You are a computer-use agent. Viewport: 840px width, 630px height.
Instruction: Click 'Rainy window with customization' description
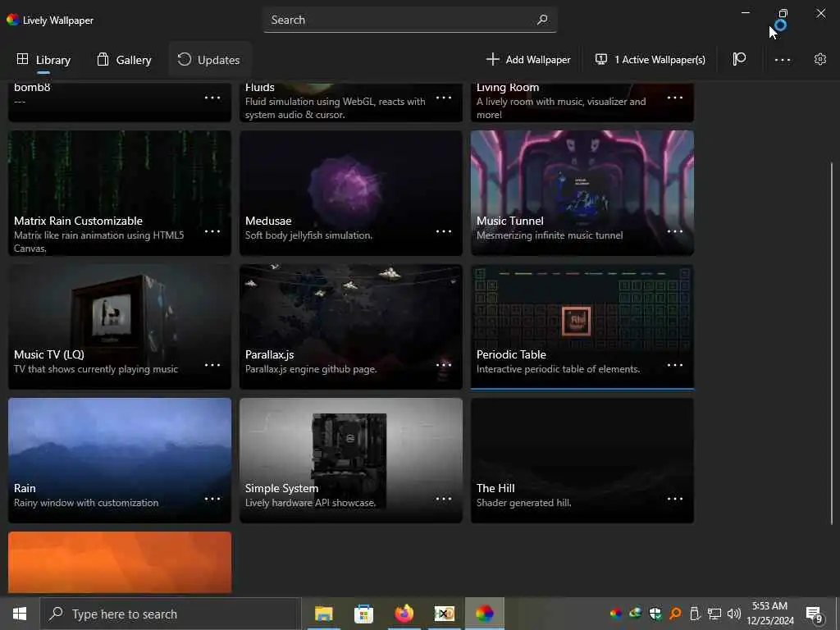point(86,503)
